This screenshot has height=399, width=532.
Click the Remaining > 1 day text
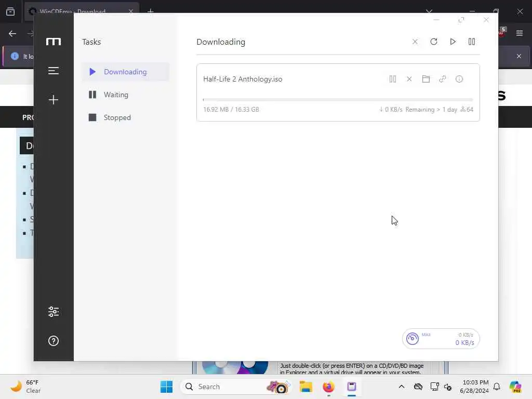431,110
